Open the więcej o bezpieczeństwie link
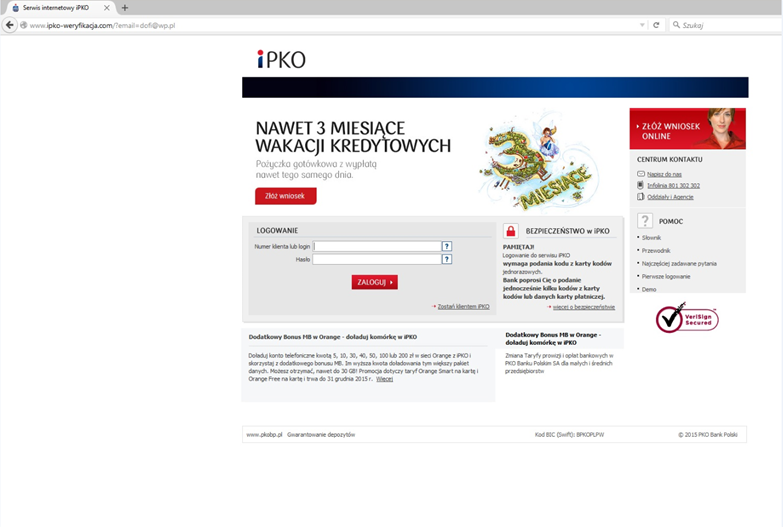Viewport: 783px width, 527px height. pyautogui.click(x=583, y=307)
